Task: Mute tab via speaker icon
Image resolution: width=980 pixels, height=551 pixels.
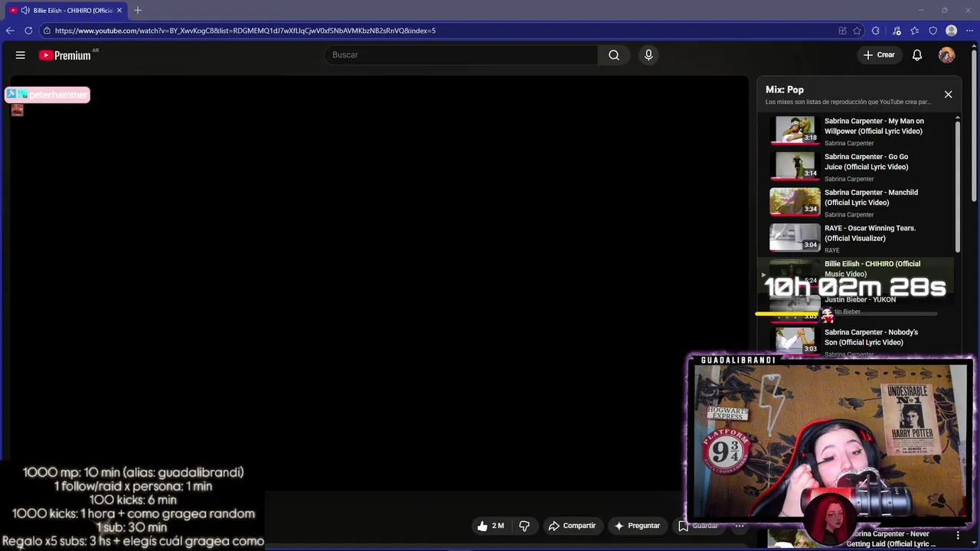Action: (x=25, y=10)
